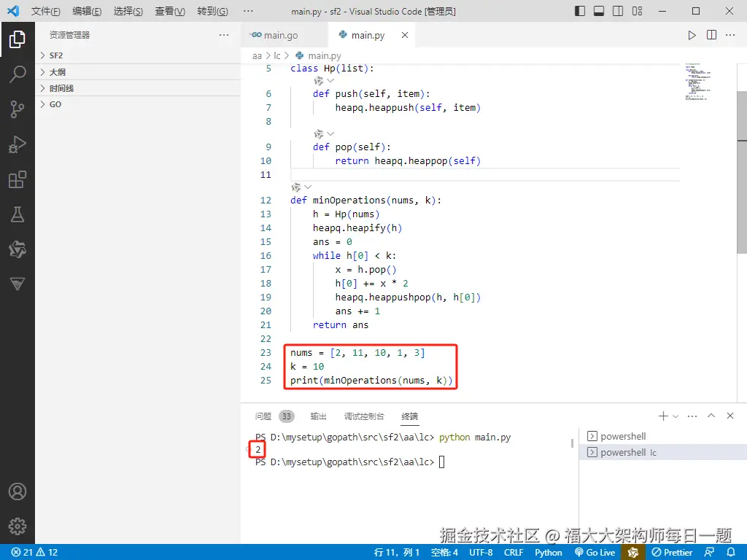Switch to 问题 problems tab
Image resolution: width=747 pixels, height=560 pixels.
point(263,416)
